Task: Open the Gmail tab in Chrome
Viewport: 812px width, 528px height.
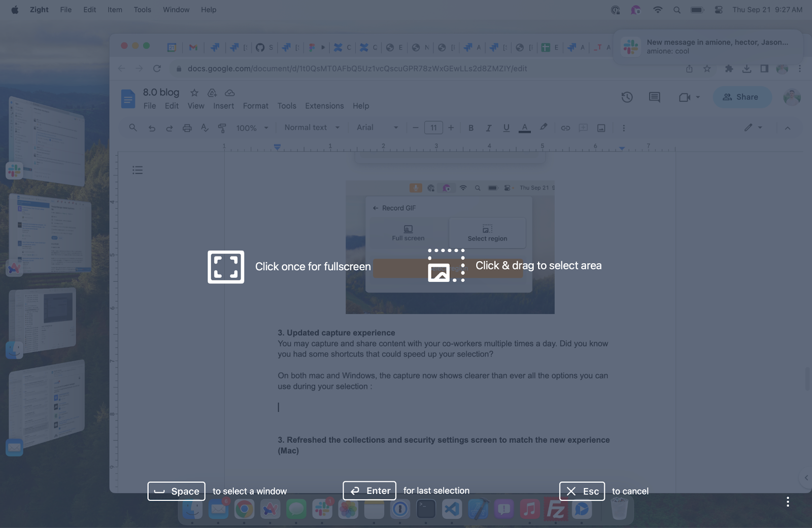Action: (193, 47)
